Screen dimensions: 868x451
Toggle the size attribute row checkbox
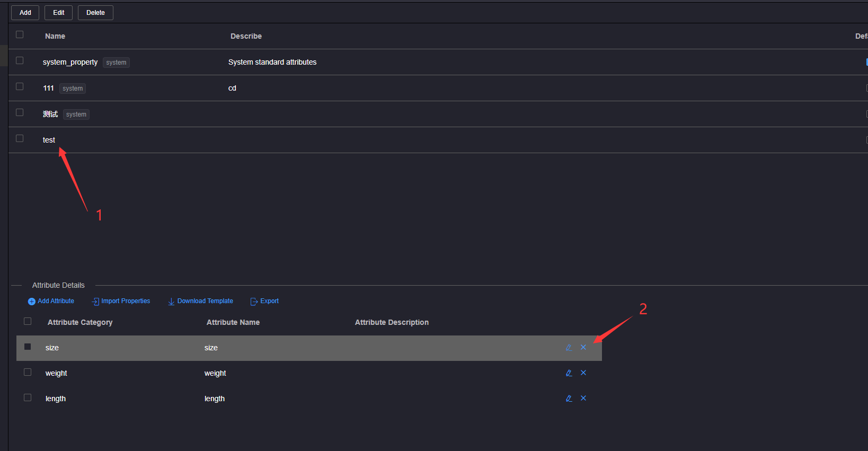(x=28, y=347)
